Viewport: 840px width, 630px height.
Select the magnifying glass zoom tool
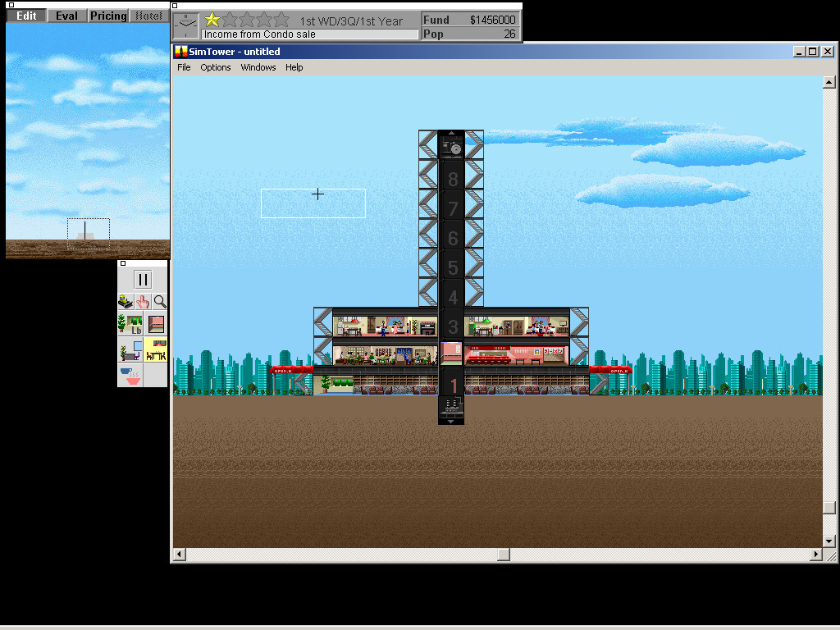pyautogui.click(x=160, y=302)
